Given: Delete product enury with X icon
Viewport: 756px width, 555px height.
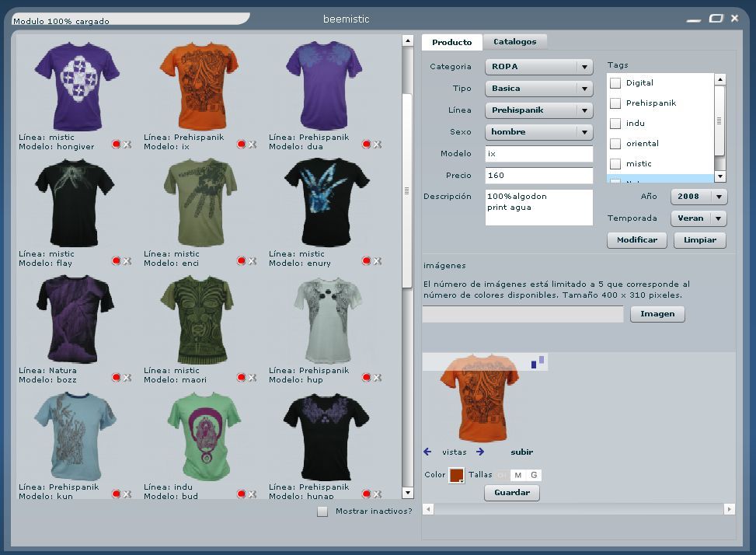Looking at the screenshot, I should click(x=378, y=261).
